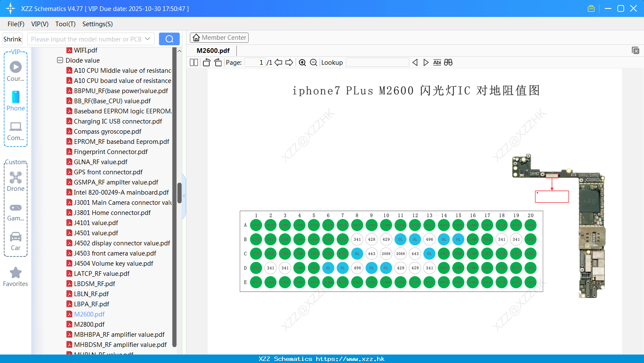
Task: Open Compass gyroscope.pdf
Action: point(107,132)
